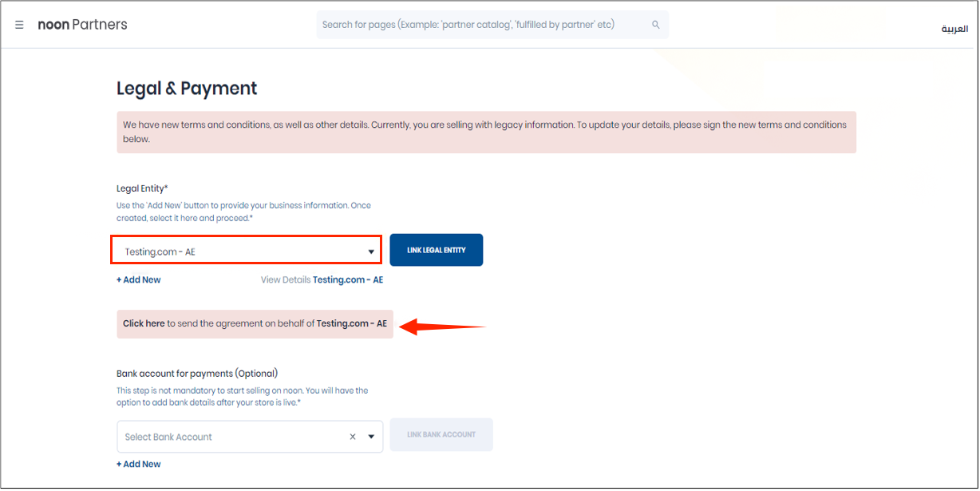
Task: Click the noon Partners logo
Action: click(x=83, y=25)
